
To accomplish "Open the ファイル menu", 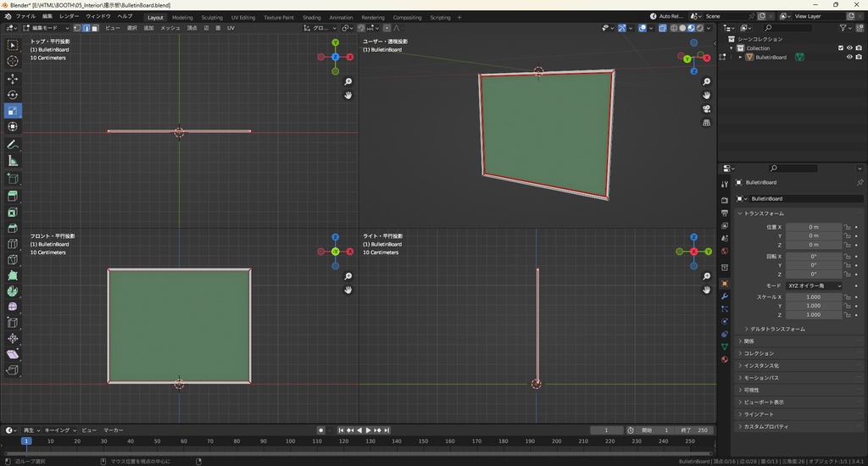I will click(x=25, y=16).
